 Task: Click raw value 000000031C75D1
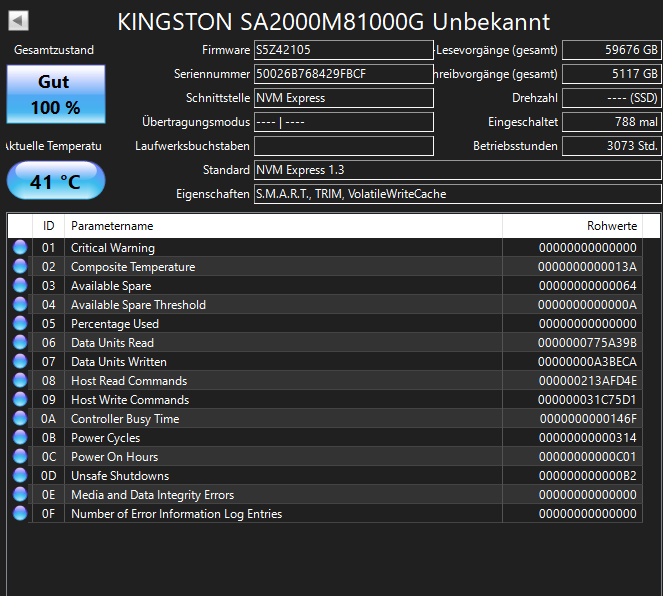[x=587, y=400]
